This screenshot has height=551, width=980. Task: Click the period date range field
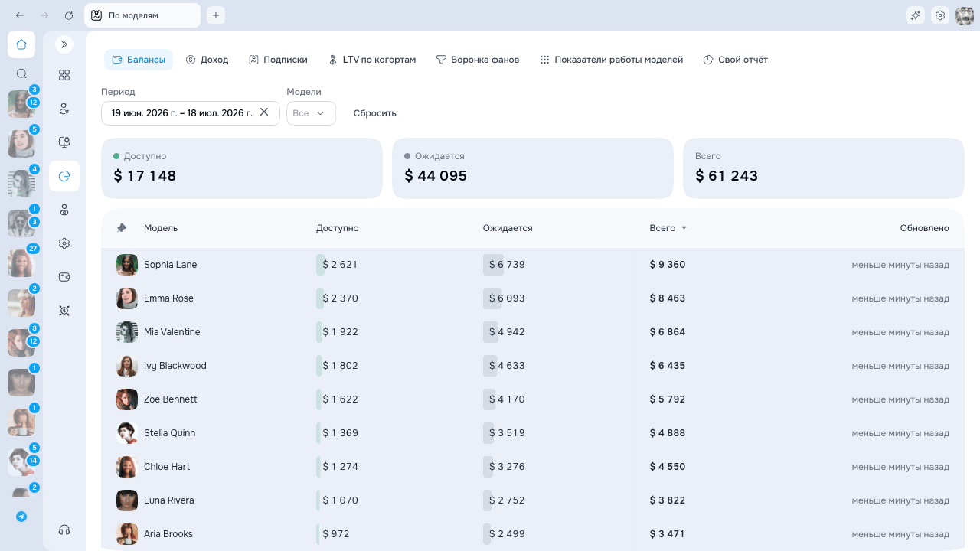[191, 113]
